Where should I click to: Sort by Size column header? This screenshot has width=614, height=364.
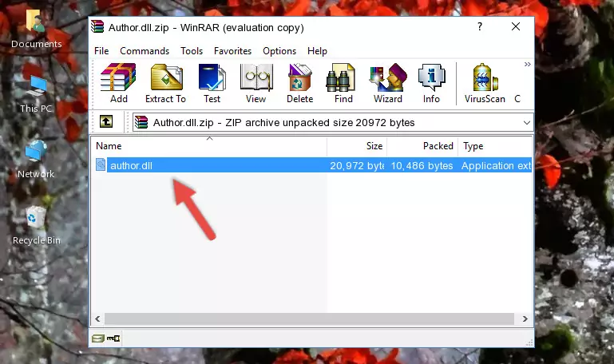(x=357, y=146)
